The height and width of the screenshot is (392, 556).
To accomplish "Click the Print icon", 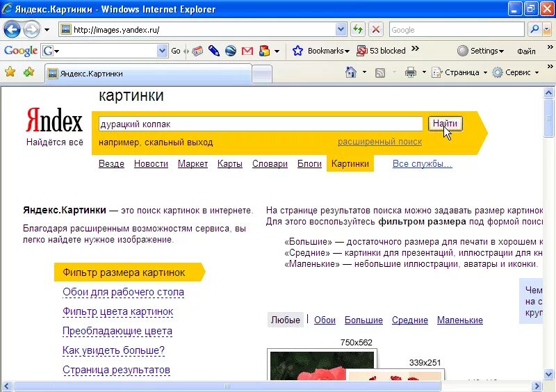I will (x=411, y=72).
